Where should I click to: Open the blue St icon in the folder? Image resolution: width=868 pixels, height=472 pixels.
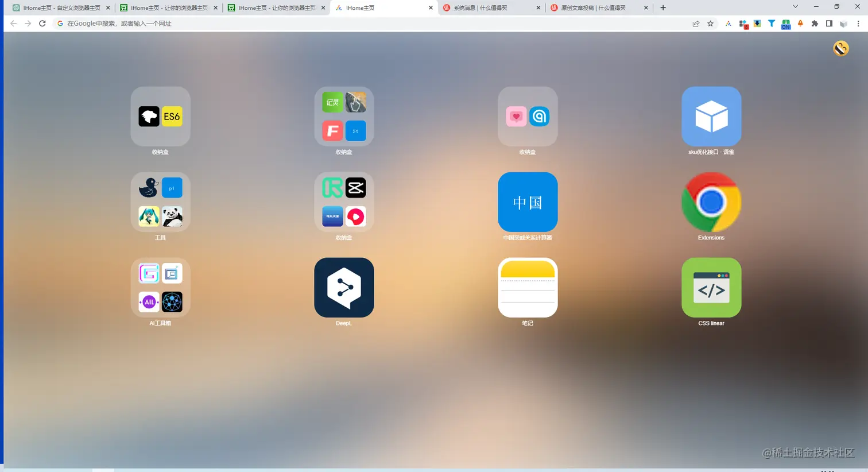356,131
